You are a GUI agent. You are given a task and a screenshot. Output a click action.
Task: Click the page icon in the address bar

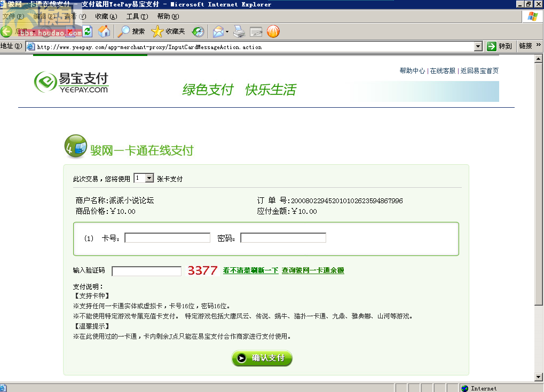coord(31,46)
